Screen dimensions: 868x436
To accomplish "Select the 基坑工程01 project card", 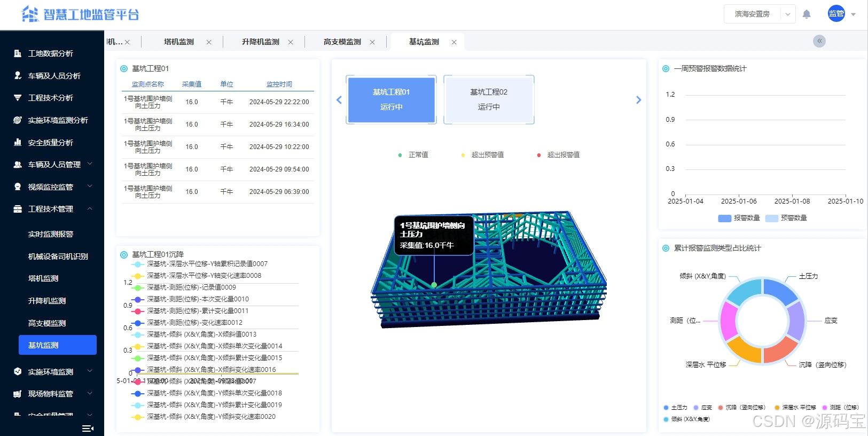I will tap(392, 99).
